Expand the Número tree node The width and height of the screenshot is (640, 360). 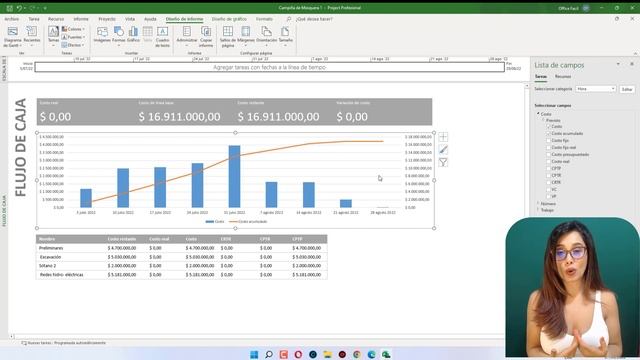point(538,203)
